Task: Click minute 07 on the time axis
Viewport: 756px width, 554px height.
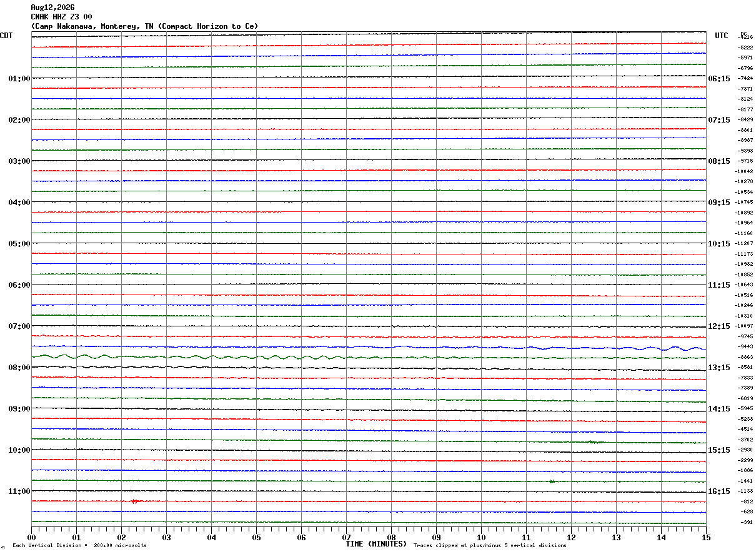Action: [346, 537]
